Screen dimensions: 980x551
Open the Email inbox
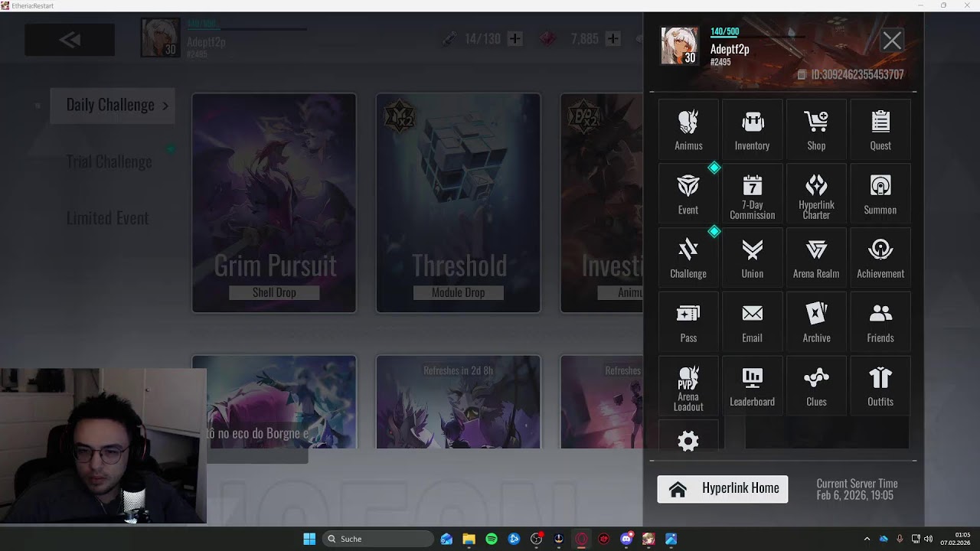pos(752,321)
